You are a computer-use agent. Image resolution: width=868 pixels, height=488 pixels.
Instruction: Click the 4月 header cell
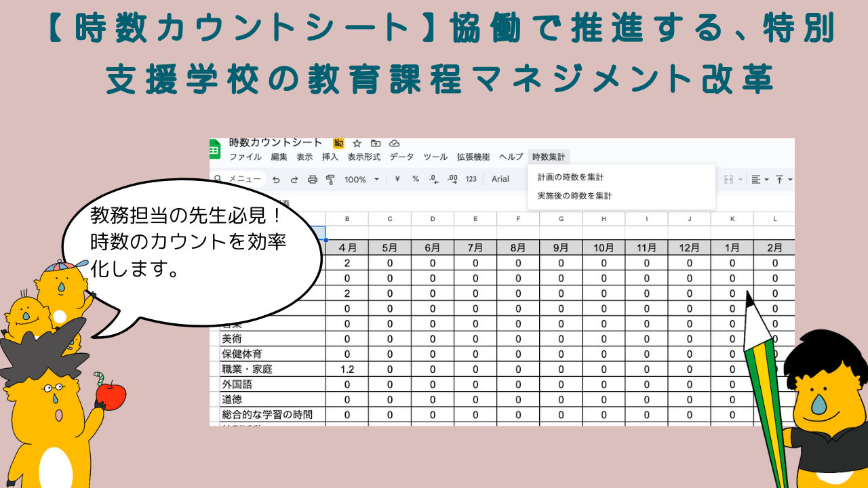tap(347, 247)
